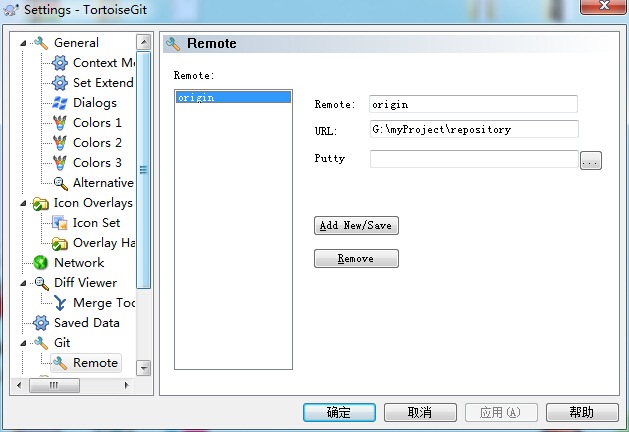Select Saved Data settings page
The height and width of the screenshot is (432, 629).
click(87, 323)
